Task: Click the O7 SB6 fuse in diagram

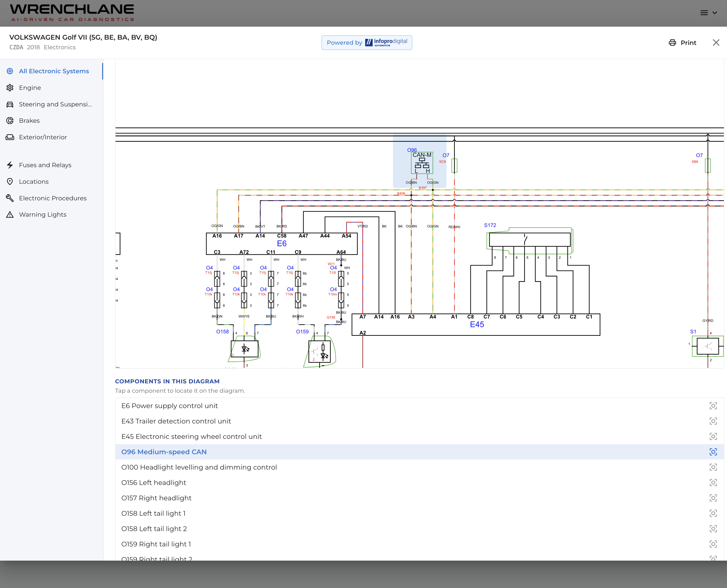Action: click(x=708, y=166)
